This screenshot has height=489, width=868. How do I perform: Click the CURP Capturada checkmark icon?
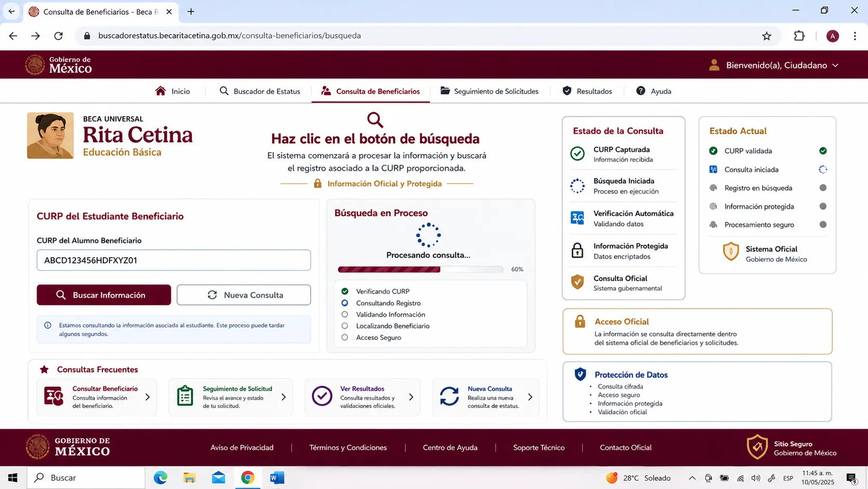click(577, 154)
